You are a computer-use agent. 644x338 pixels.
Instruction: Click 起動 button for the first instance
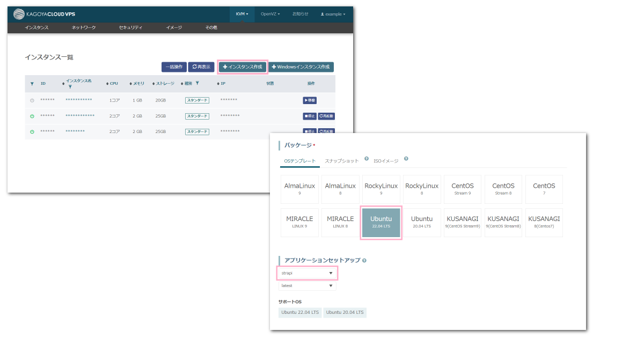coord(310,100)
